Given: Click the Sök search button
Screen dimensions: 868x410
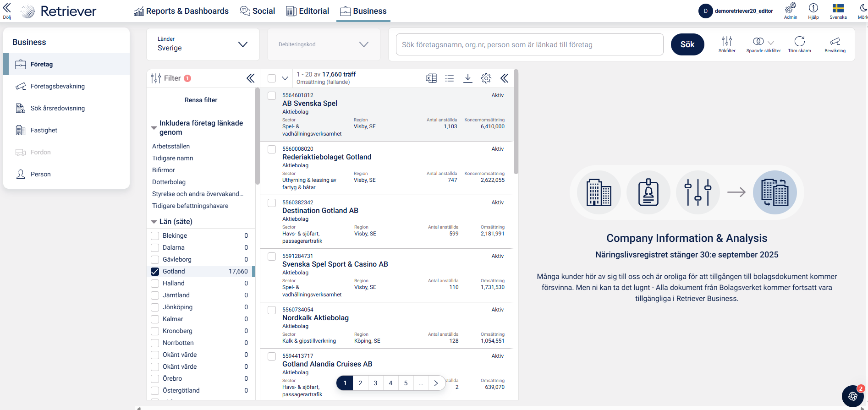Looking at the screenshot, I should [x=687, y=44].
